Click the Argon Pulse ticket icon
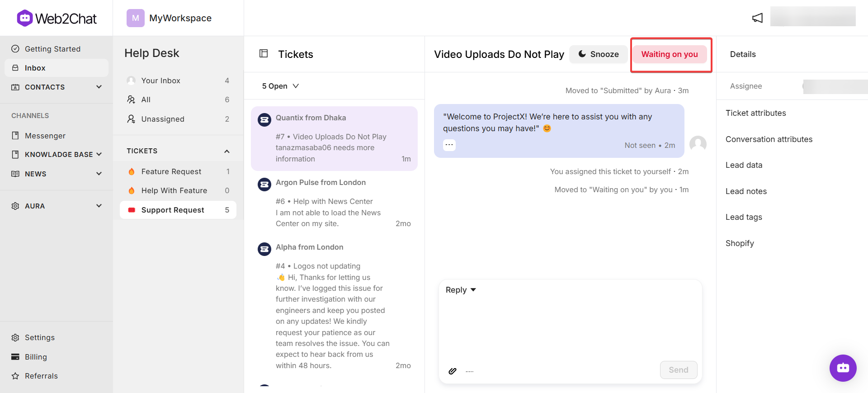868x393 pixels. point(264,185)
